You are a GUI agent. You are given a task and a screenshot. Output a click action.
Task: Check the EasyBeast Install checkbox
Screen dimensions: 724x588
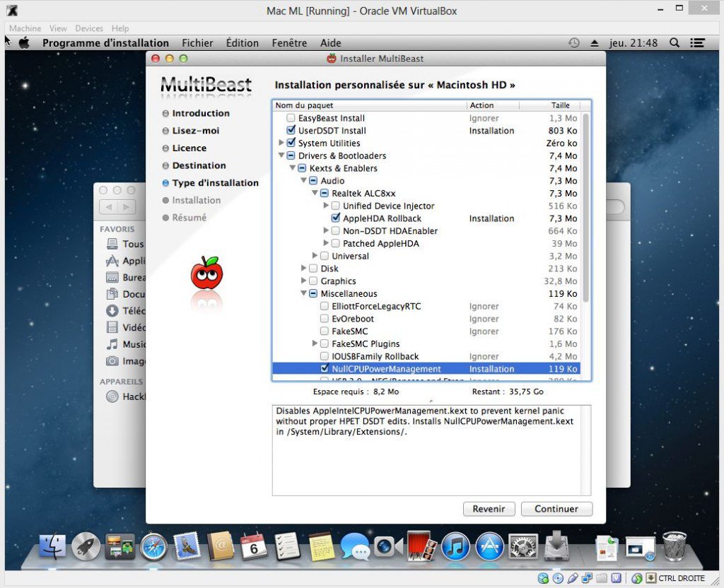[291, 118]
